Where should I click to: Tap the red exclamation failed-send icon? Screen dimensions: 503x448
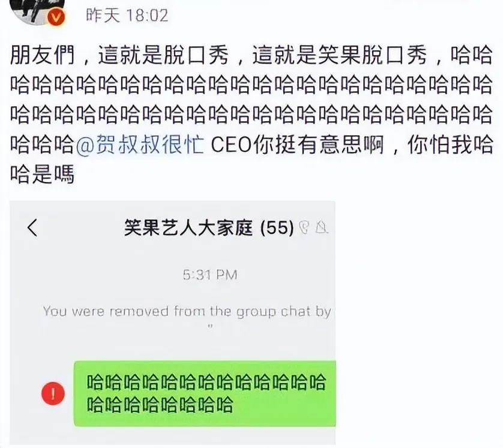tap(53, 393)
